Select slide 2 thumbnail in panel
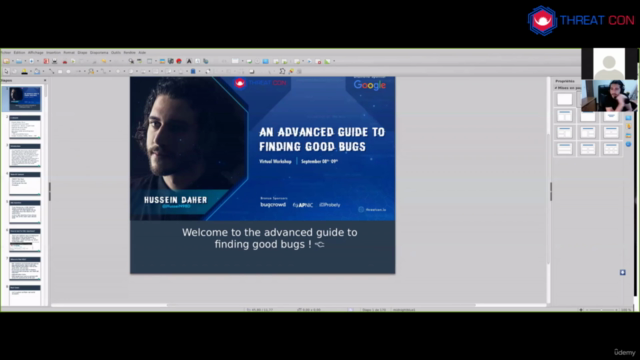Image resolution: width=640 pixels, height=360 pixels. tap(25, 127)
